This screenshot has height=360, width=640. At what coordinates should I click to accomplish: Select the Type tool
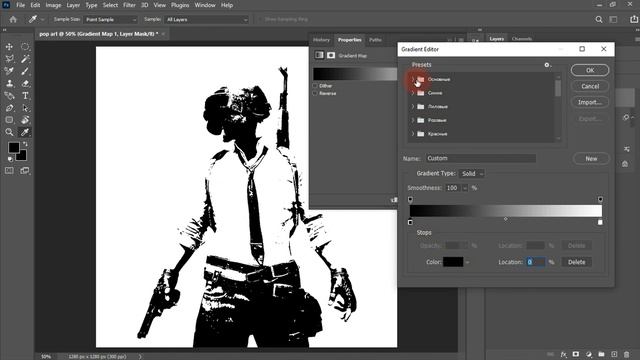point(25,96)
